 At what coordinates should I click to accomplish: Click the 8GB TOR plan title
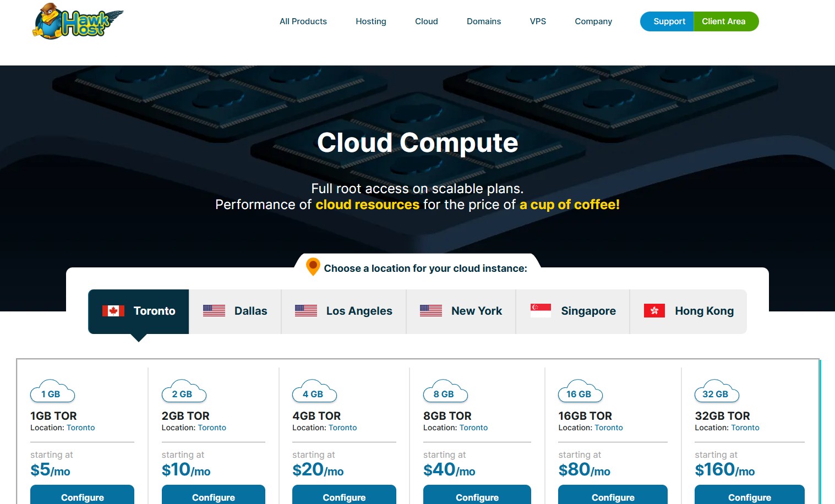(447, 416)
